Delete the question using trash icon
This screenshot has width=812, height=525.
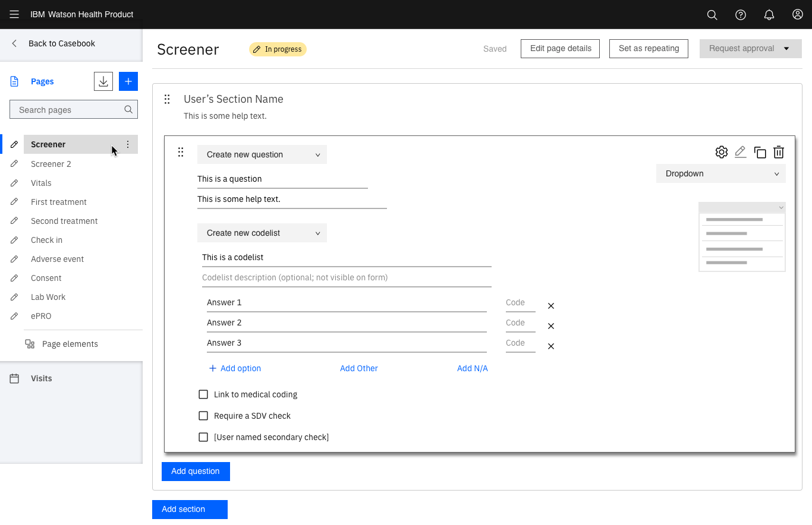779,153
